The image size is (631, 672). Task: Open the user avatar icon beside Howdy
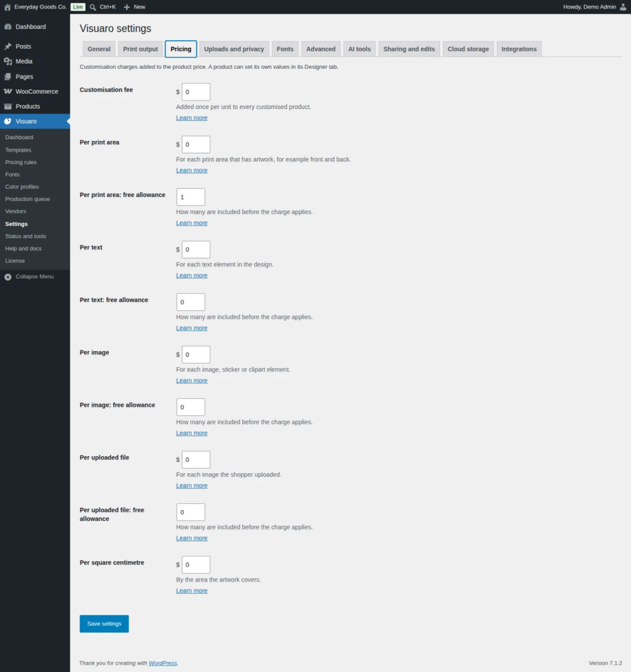623,7
